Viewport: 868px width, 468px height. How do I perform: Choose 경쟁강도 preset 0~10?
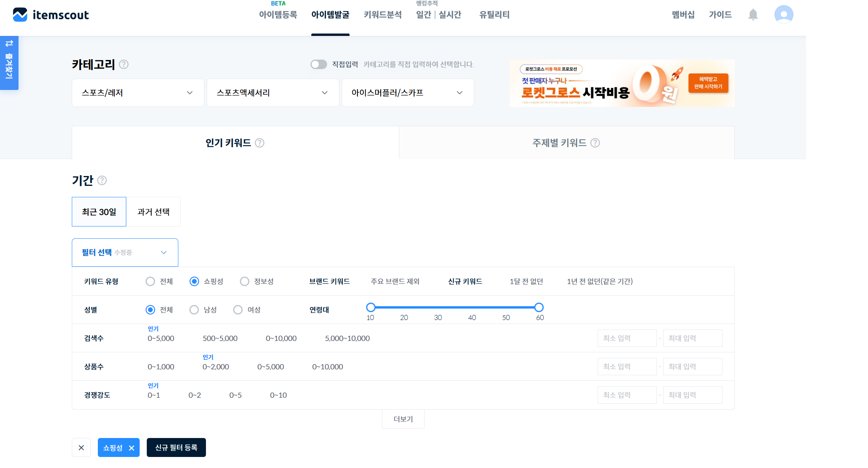(x=279, y=395)
